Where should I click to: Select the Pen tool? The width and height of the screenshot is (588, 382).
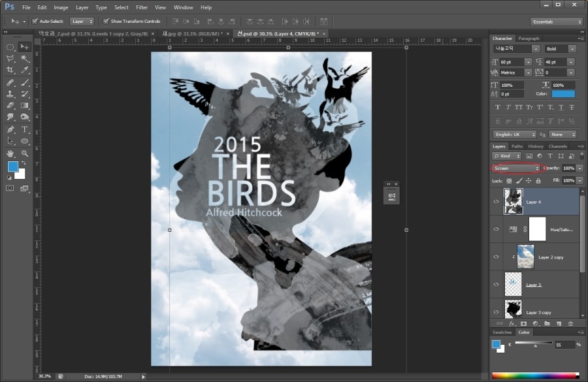click(x=10, y=129)
